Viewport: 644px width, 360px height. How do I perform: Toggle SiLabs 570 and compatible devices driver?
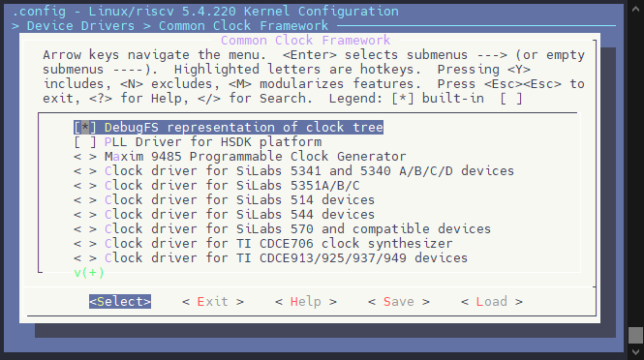click(x=283, y=229)
